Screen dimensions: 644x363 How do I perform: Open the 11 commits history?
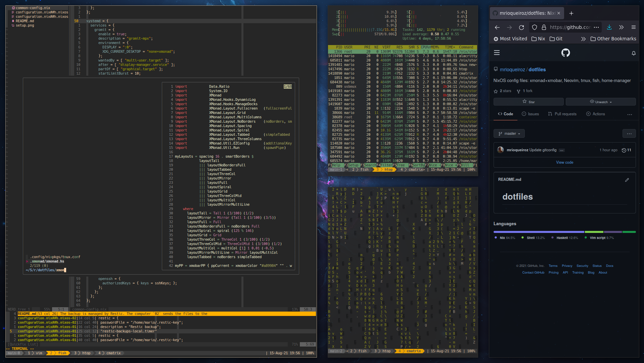(x=627, y=150)
